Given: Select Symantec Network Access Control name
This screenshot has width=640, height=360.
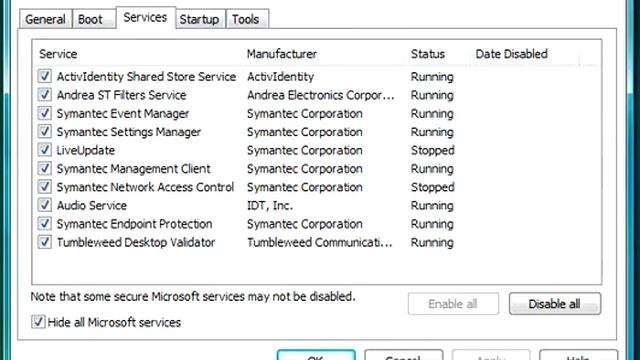Looking at the screenshot, I should 145,187.
